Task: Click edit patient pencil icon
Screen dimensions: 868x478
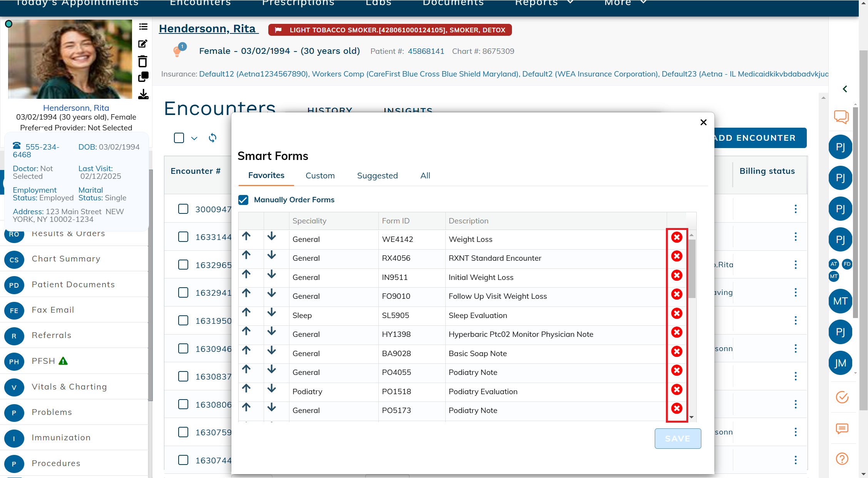Action: 143,43
